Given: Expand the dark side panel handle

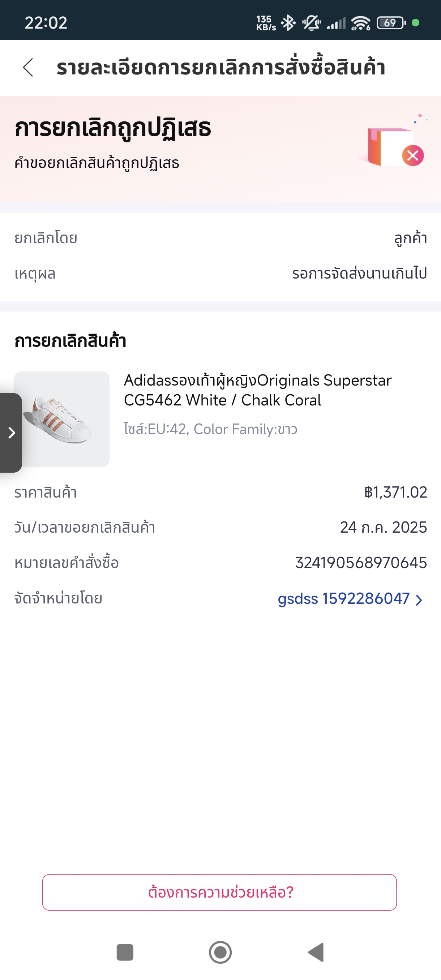Looking at the screenshot, I should [10, 433].
